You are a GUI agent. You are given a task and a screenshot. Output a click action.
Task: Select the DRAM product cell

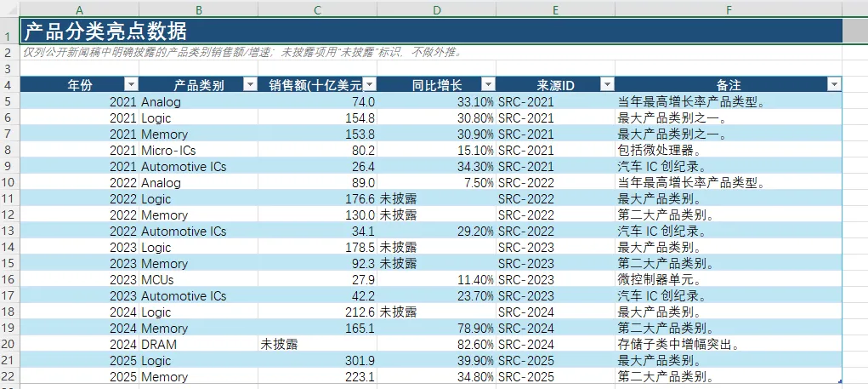[x=198, y=344]
